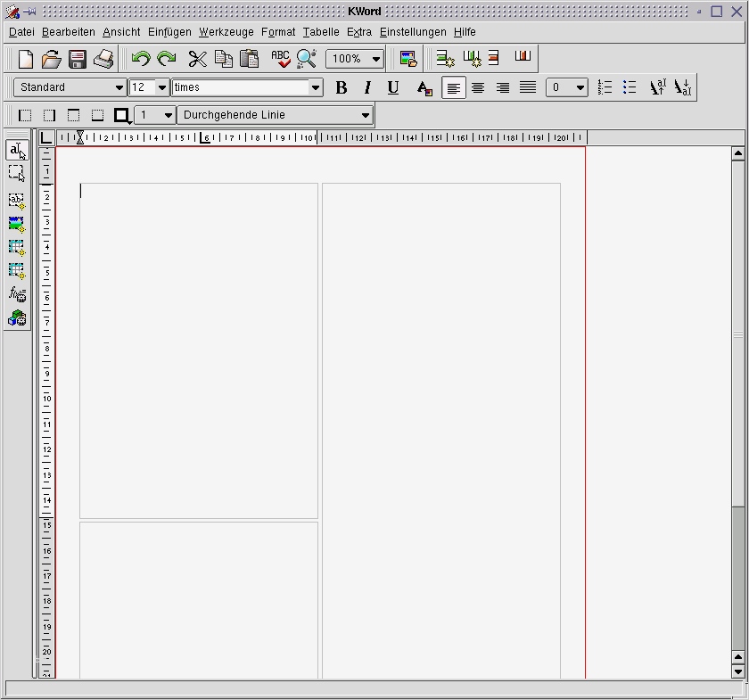This screenshot has width=749, height=700.
Task: Toggle italic formatting
Action: [366, 88]
